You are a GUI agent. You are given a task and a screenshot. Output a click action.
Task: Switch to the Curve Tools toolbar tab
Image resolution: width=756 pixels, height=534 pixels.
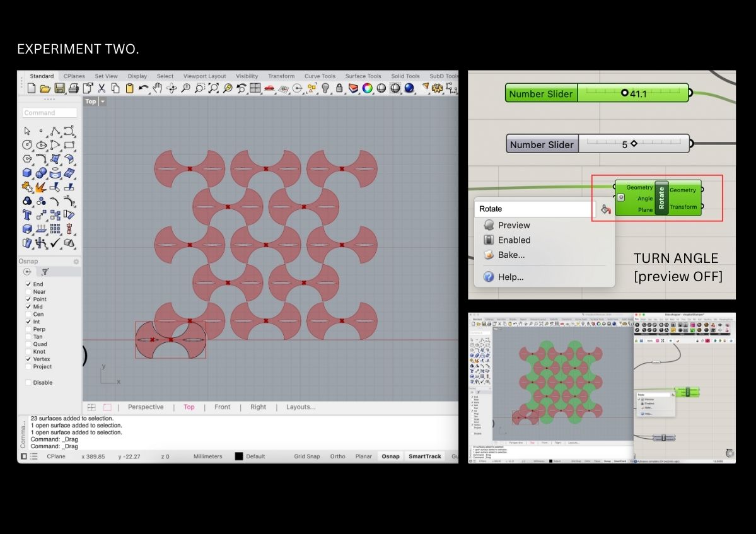(320, 76)
